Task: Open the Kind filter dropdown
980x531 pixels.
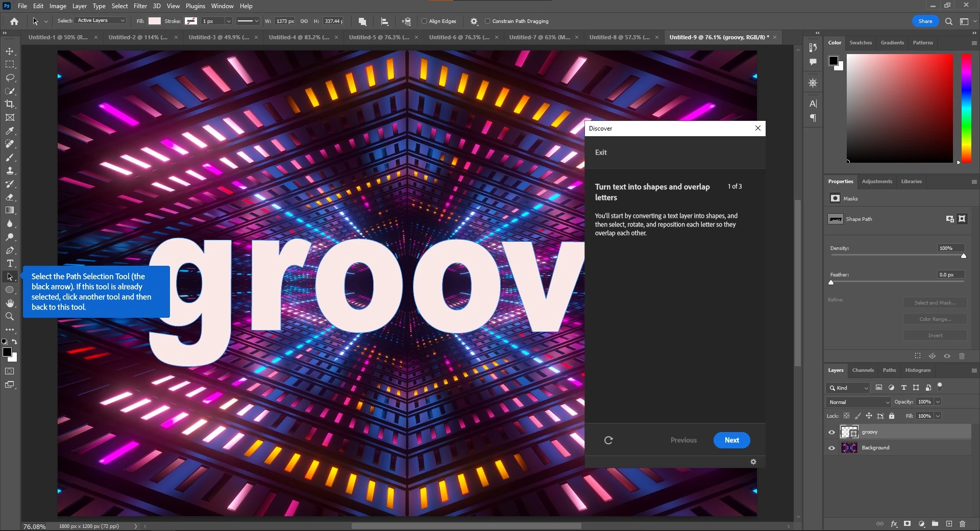Action: point(848,388)
